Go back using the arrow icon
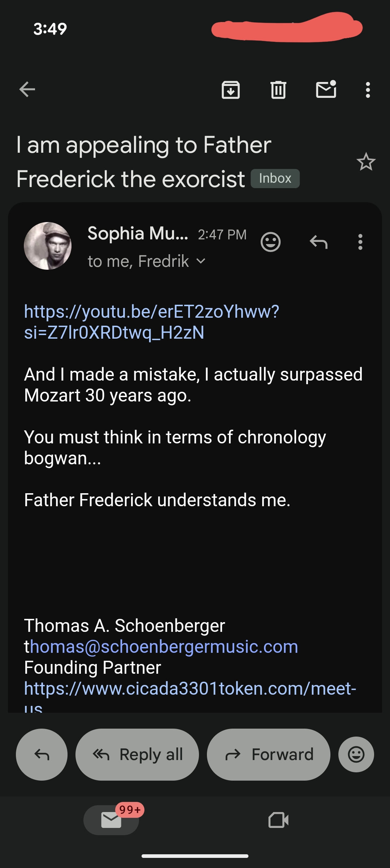Viewport: 390px width, 868px height. pos(27,90)
